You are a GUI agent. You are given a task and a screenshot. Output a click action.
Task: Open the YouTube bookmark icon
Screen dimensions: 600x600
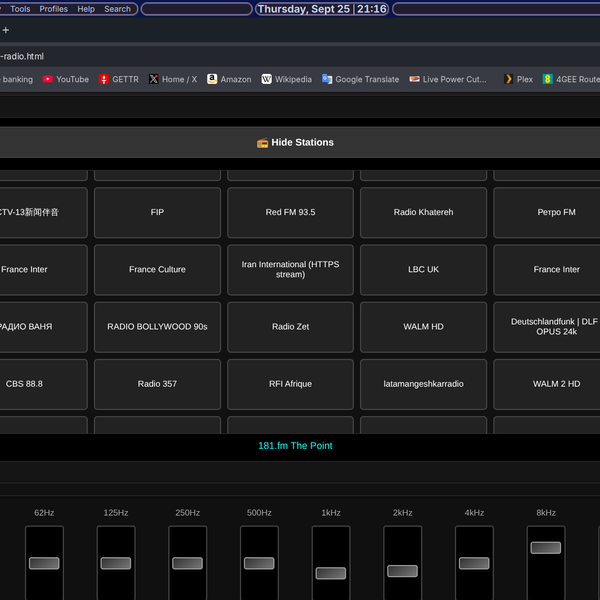[48, 79]
